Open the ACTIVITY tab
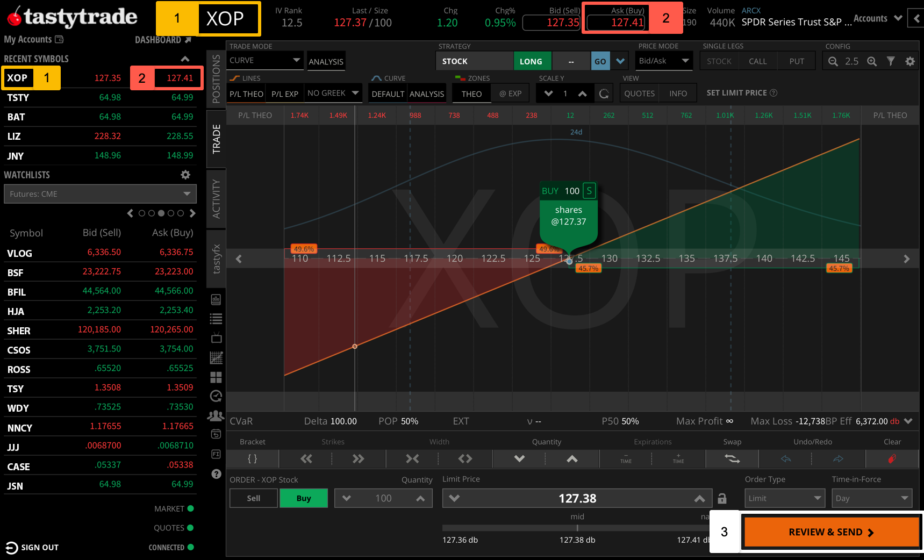The image size is (924, 560). 216,199
